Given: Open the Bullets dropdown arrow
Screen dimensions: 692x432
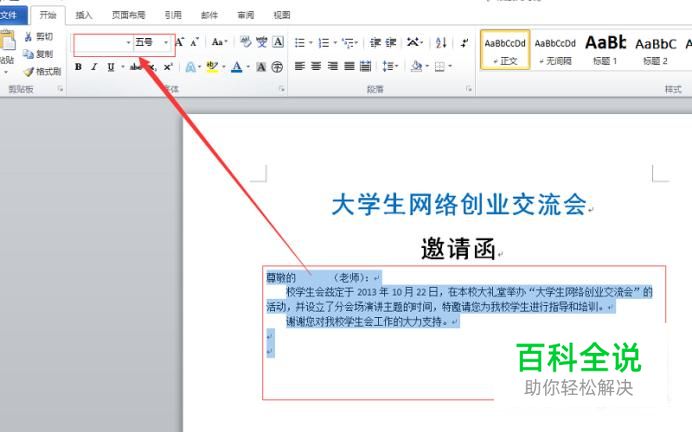Looking at the screenshot, I should click(311, 43).
